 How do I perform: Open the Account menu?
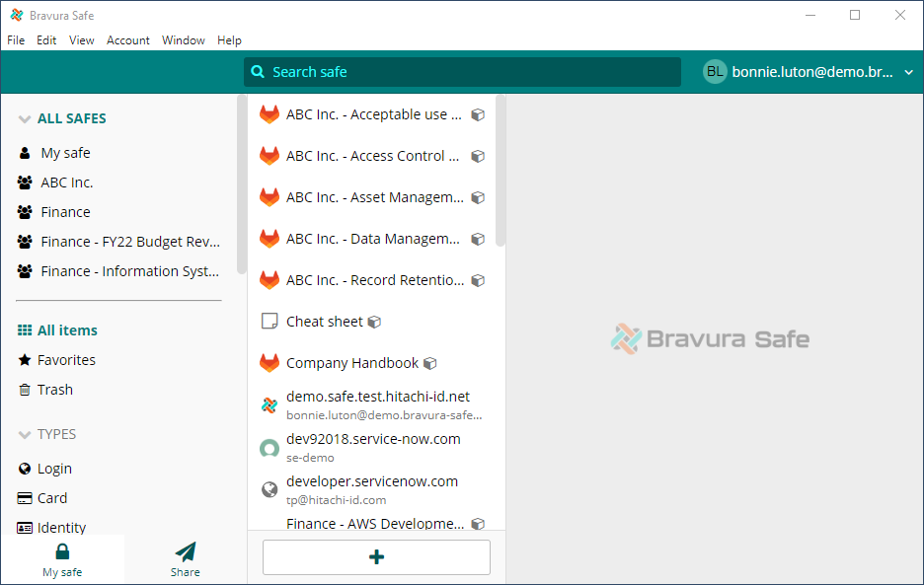coord(128,40)
